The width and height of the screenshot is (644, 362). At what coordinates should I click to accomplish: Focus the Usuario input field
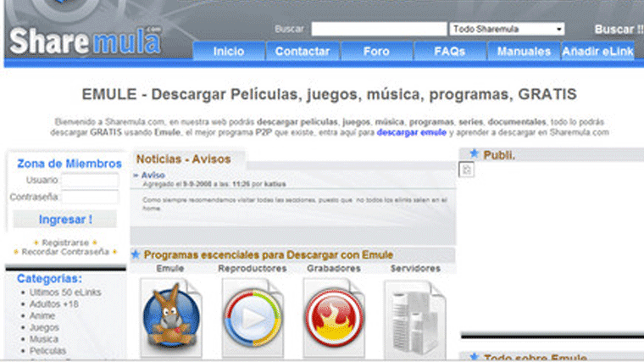90,181
